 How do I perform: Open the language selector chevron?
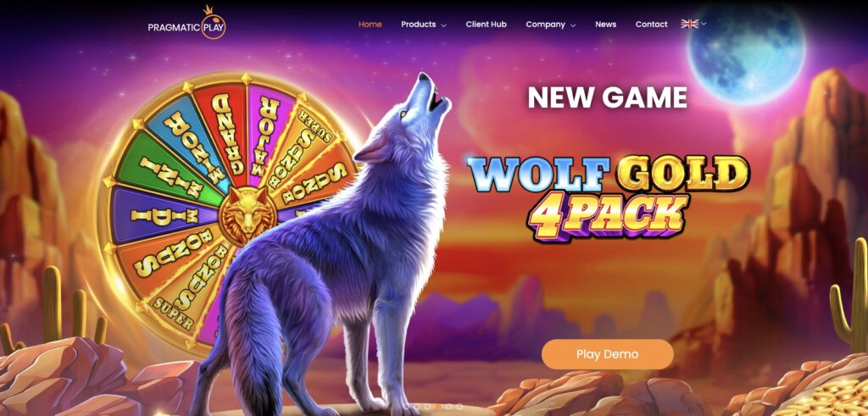pyautogui.click(x=704, y=24)
